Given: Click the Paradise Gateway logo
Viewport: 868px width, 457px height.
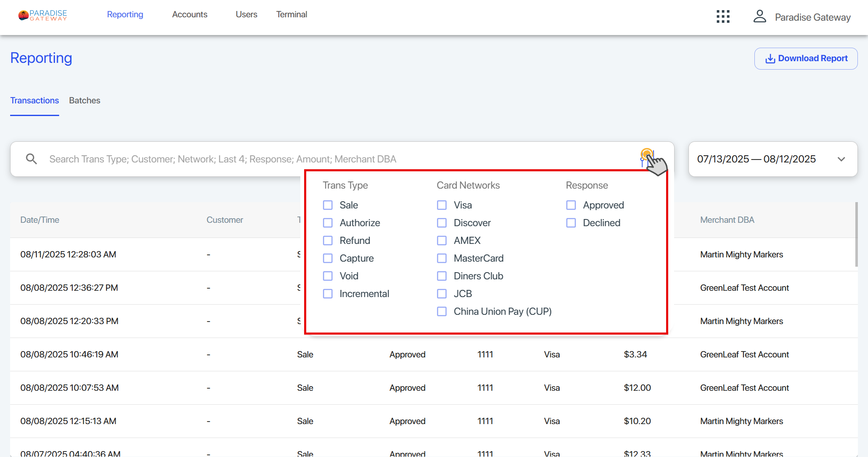Looking at the screenshot, I should [43, 15].
